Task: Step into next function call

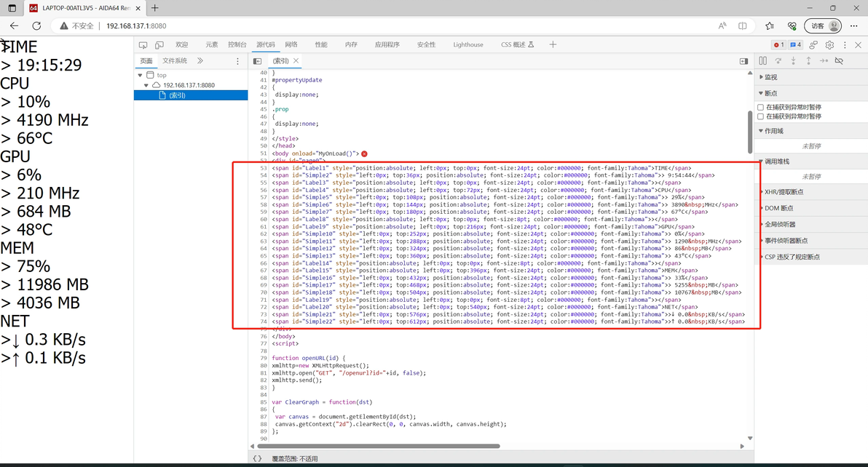Action: (x=793, y=61)
